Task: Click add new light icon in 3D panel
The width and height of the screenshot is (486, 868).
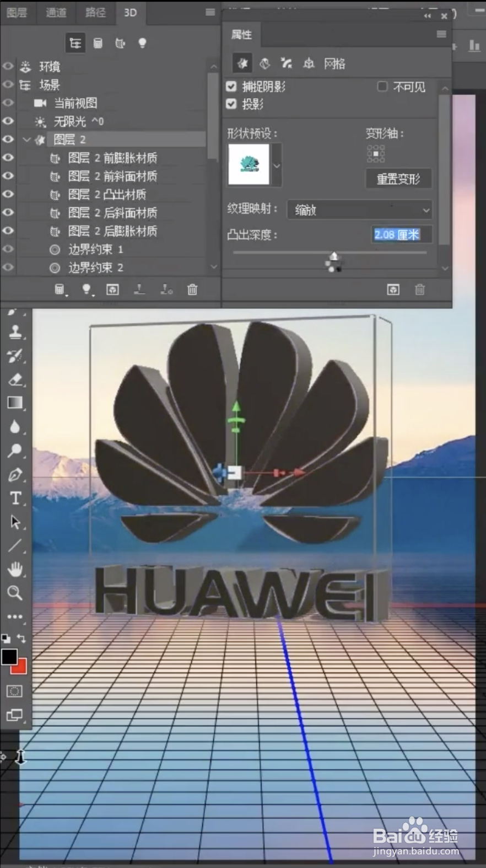Action: pyautogui.click(x=87, y=290)
